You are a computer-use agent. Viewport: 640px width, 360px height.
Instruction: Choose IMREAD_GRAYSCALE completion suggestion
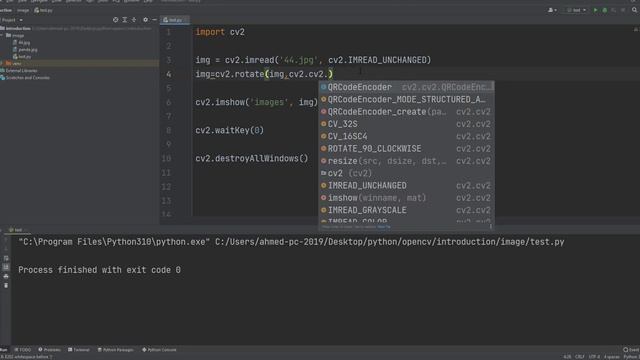[x=407, y=210]
